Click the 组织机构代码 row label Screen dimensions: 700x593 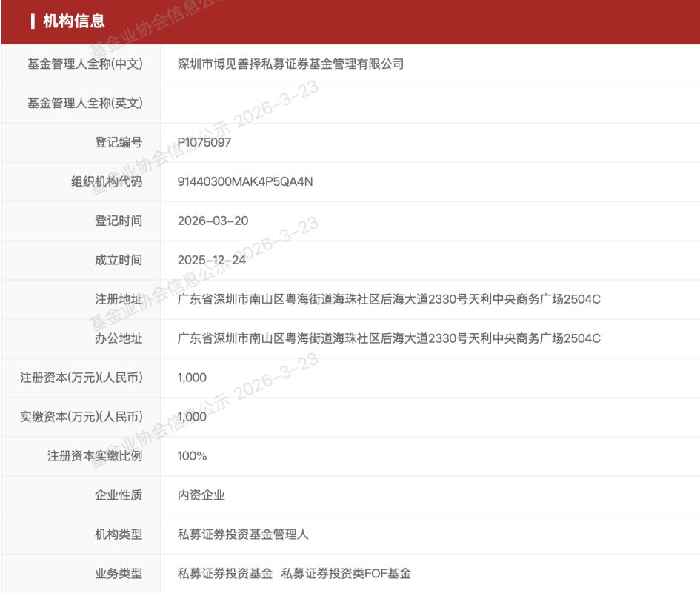[106, 182]
